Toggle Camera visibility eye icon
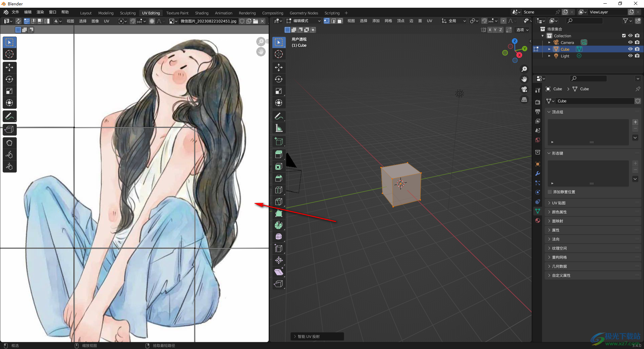This screenshot has height=349, width=644. 630,42
